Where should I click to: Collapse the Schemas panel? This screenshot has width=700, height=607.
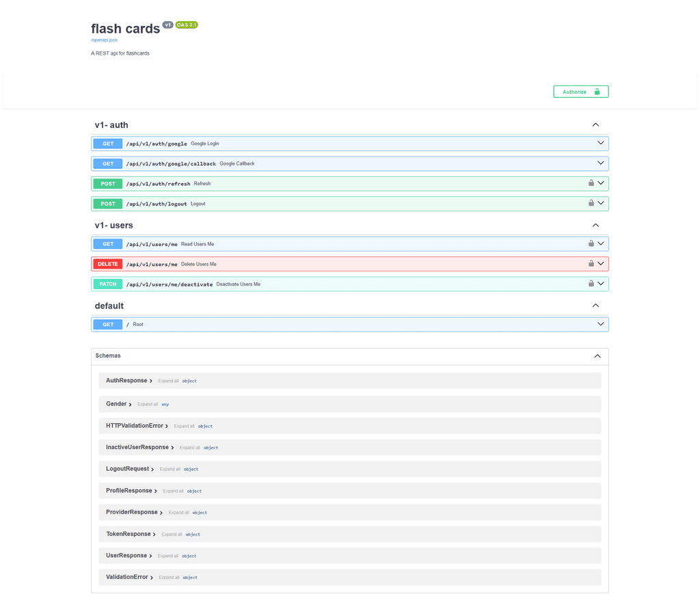pos(597,356)
